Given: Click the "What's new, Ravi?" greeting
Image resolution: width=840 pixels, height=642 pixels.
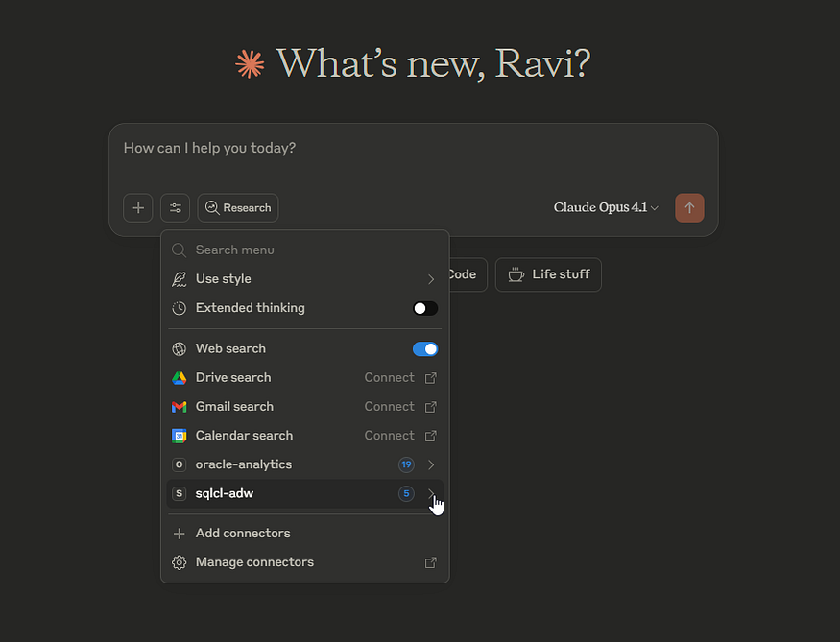Looking at the screenshot, I should [x=433, y=63].
